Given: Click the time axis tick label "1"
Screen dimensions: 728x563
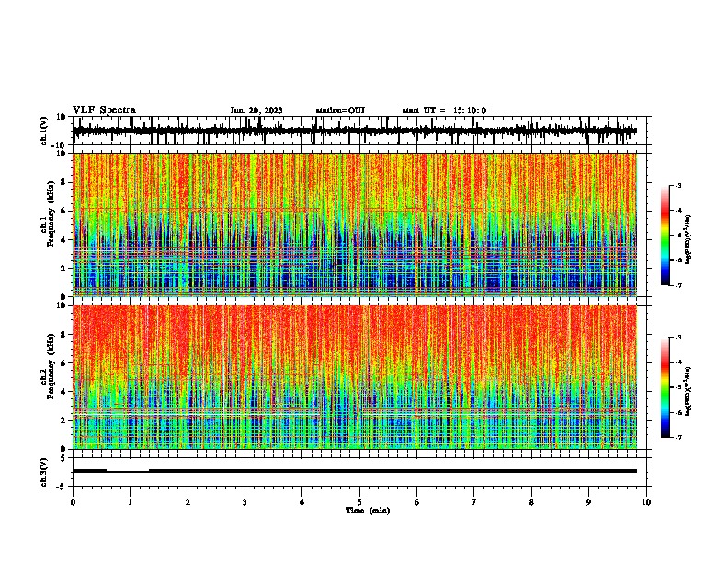Looking at the screenshot, I should 130,502.
